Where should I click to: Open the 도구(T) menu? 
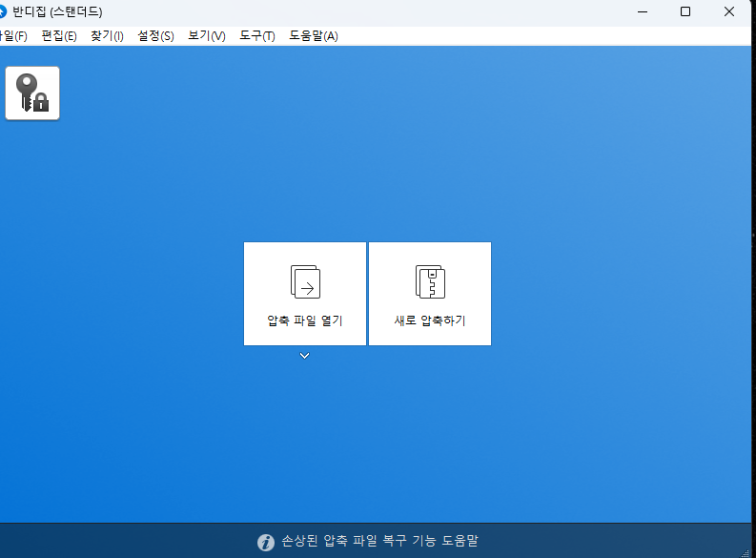[257, 36]
